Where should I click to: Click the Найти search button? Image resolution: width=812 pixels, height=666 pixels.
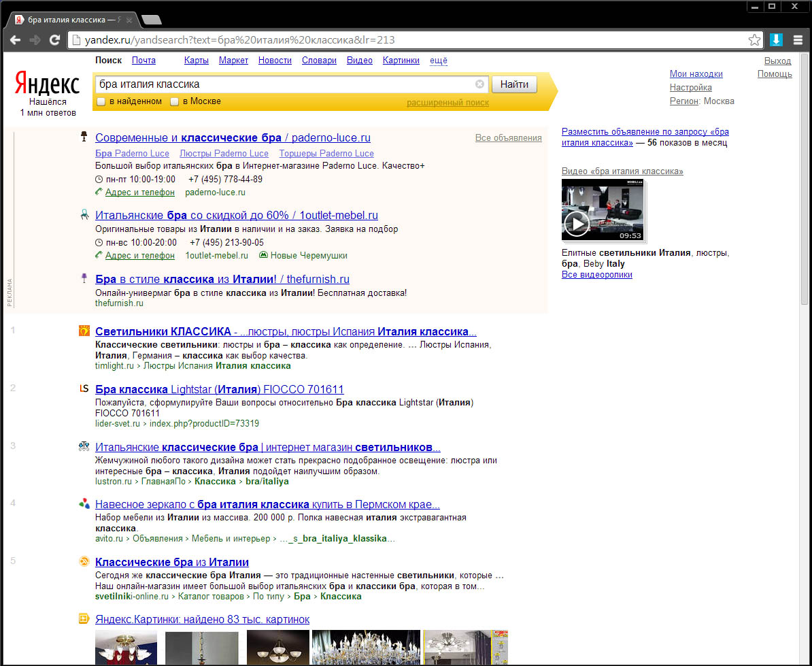tap(514, 84)
